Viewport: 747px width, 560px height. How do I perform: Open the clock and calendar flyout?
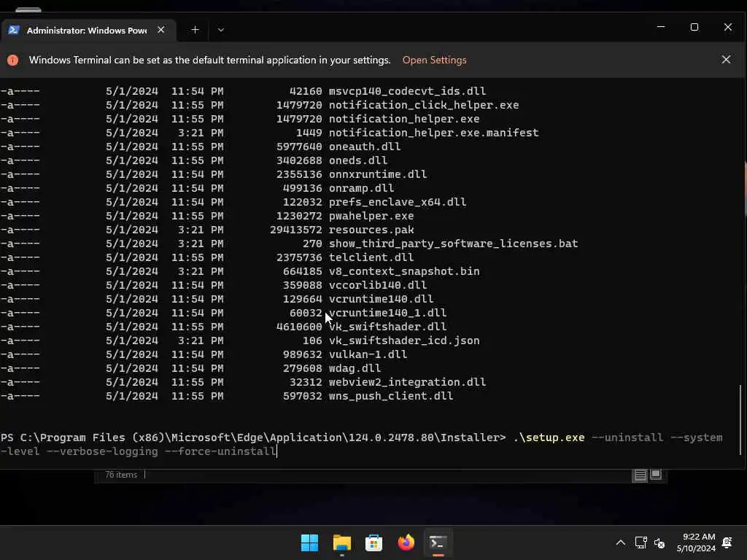696,542
